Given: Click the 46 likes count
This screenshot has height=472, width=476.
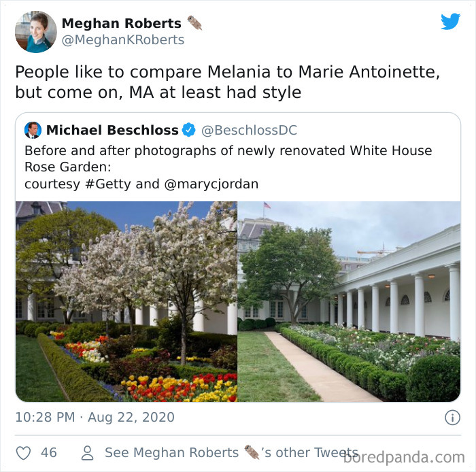Looking at the screenshot, I should pyautogui.click(x=49, y=452).
